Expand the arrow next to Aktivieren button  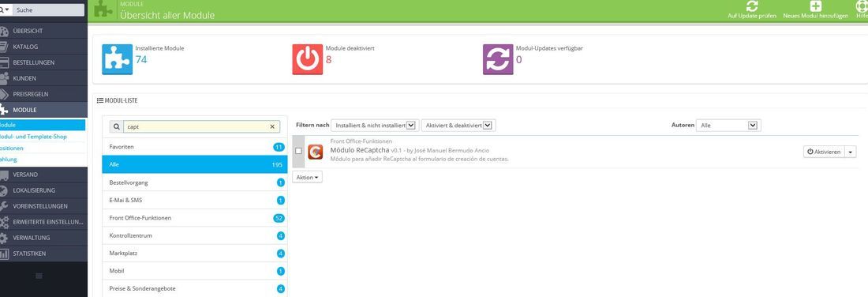coord(851,152)
